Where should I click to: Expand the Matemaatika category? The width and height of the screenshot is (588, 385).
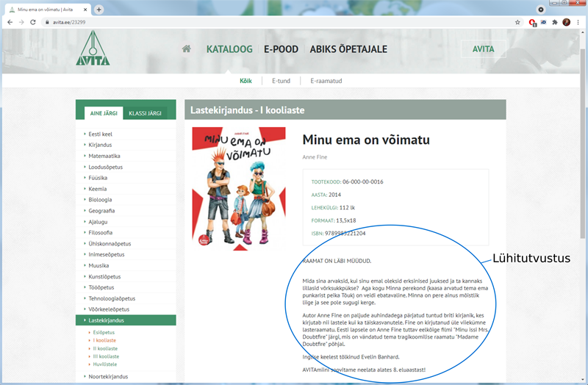[x=104, y=156]
